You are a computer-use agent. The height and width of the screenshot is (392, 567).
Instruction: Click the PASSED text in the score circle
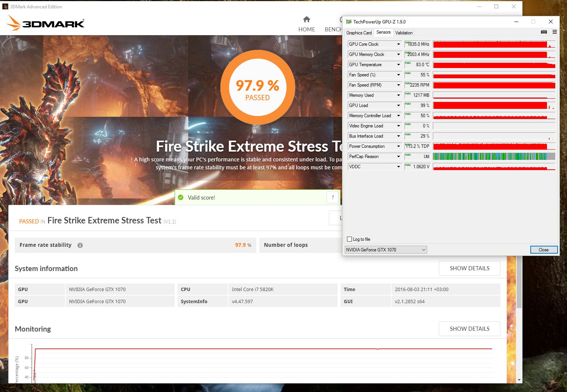pyautogui.click(x=257, y=98)
